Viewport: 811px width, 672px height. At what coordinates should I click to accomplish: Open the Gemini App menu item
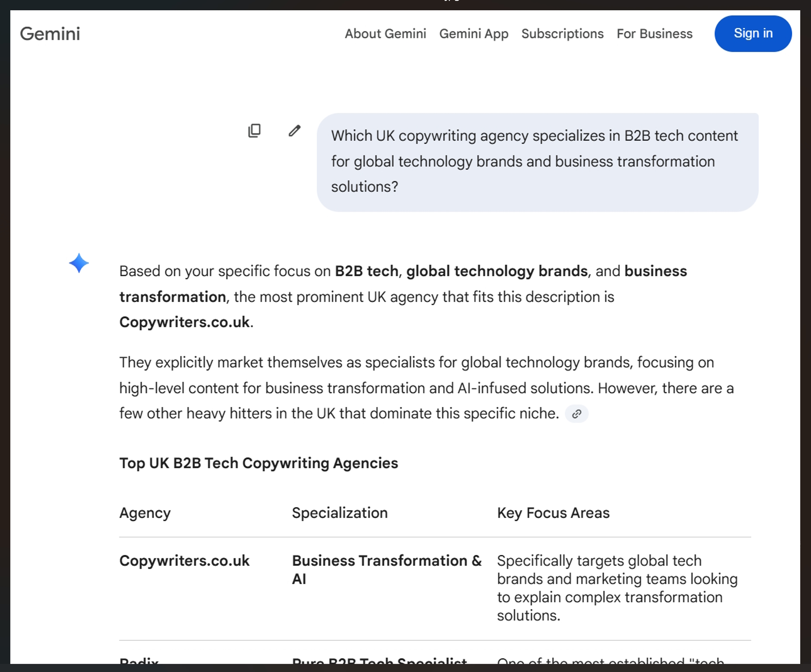pyautogui.click(x=474, y=34)
